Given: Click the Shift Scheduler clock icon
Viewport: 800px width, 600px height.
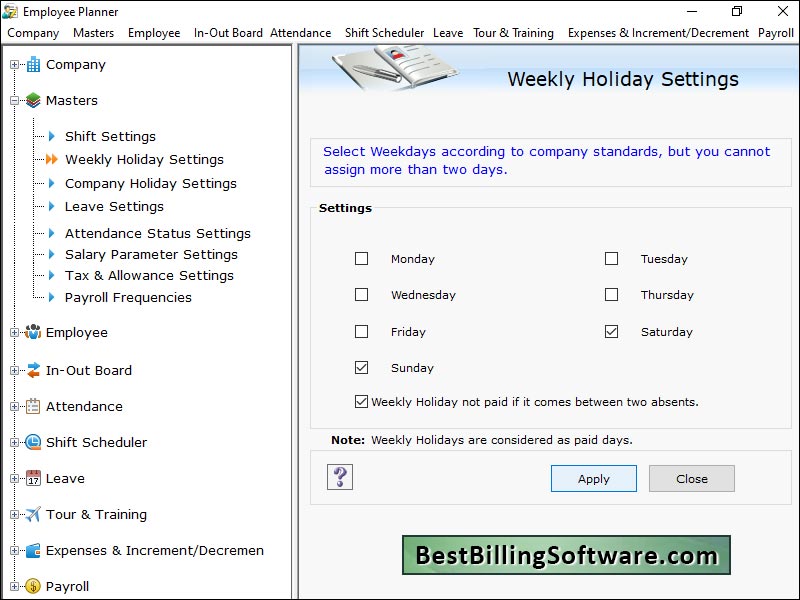Looking at the screenshot, I should pos(31,442).
